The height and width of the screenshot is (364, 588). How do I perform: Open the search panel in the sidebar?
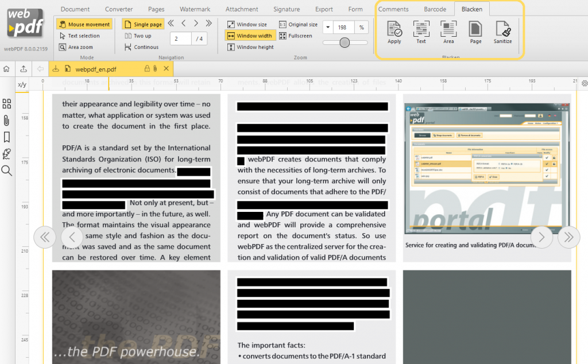7,171
